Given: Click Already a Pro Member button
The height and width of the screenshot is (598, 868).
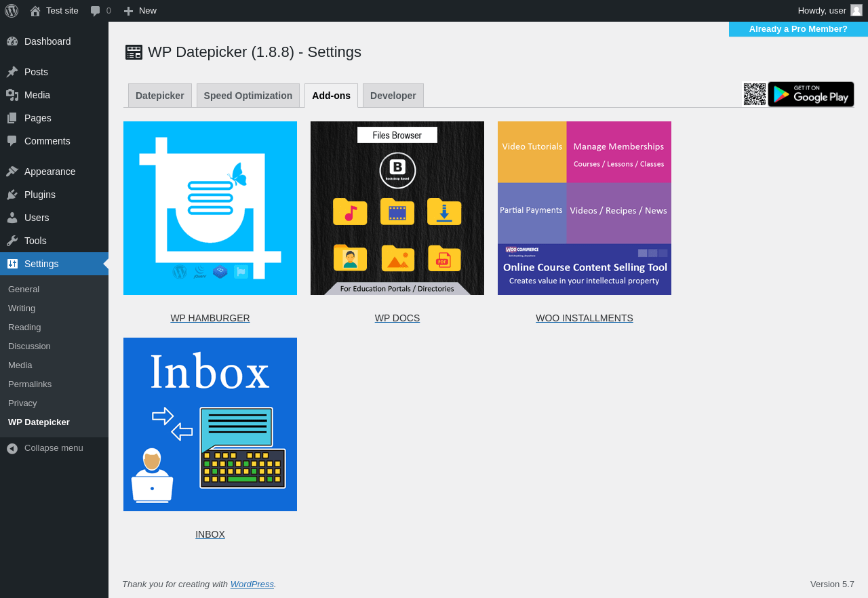Looking at the screenshot, I should click(798, 29).
